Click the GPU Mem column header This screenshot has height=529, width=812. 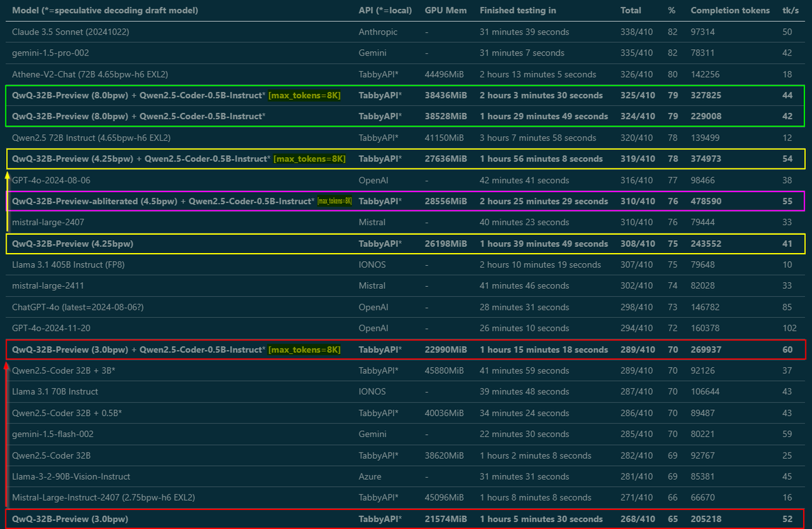446,10
